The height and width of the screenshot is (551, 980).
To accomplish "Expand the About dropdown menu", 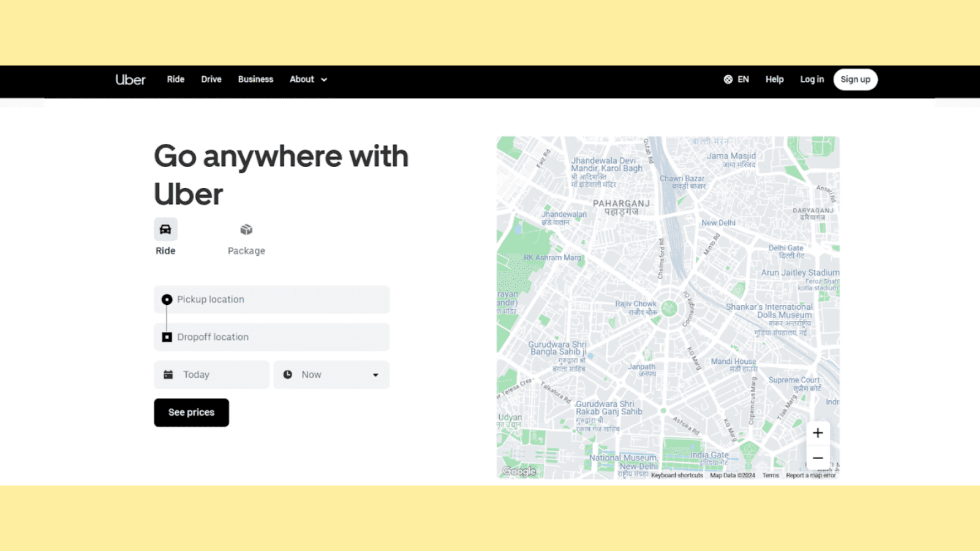I will (x=308, y=79).
